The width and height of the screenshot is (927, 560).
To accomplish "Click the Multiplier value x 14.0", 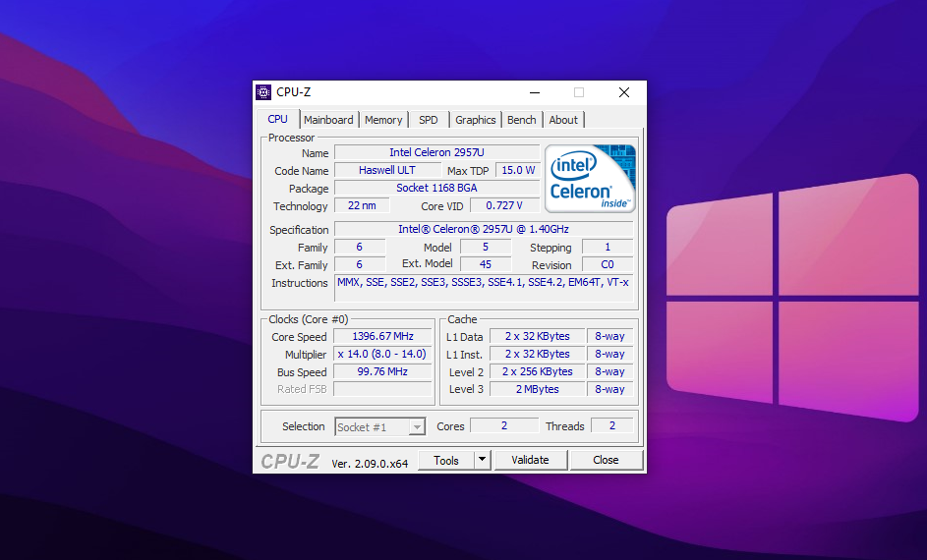I will click(x=382, y=354).
